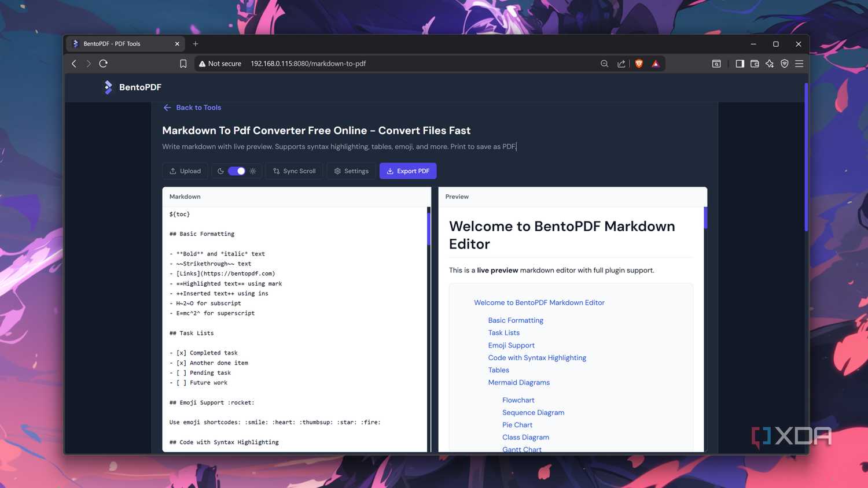This screenshot has width=868, height=488.
Task: Jump to Class Diagram in contents
Action: tap(526, 437)
